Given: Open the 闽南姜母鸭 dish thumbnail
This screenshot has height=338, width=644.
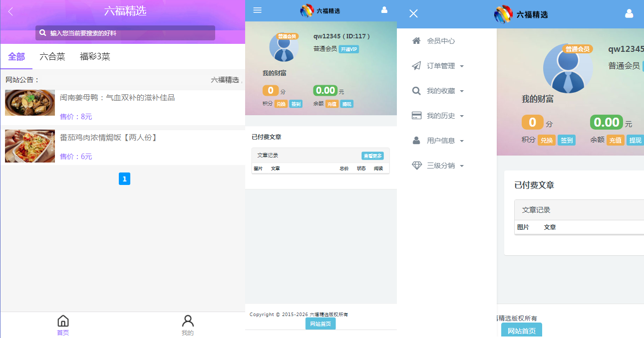Looking at the screenshot, I should click(x=30, y=103).
